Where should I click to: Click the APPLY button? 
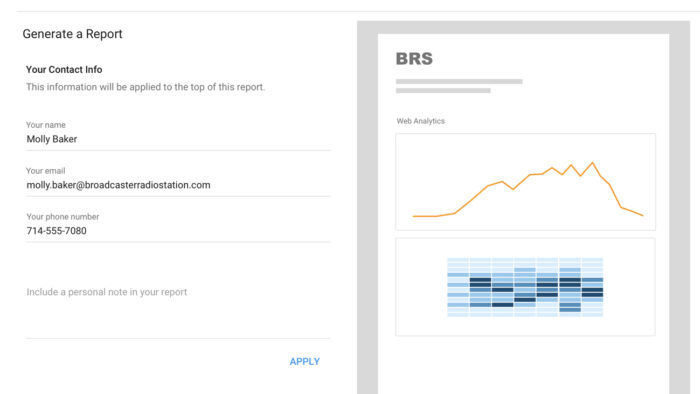304,361
